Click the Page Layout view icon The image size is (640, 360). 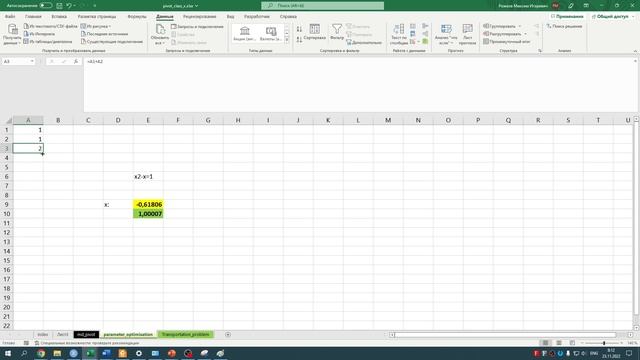pos(559,343)
